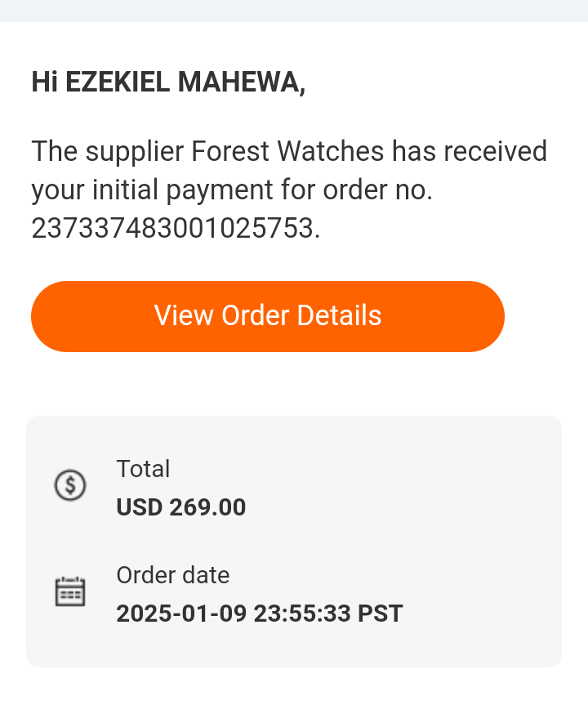
Task: Click the word Hi in greeting
Action: coord(45,83)
